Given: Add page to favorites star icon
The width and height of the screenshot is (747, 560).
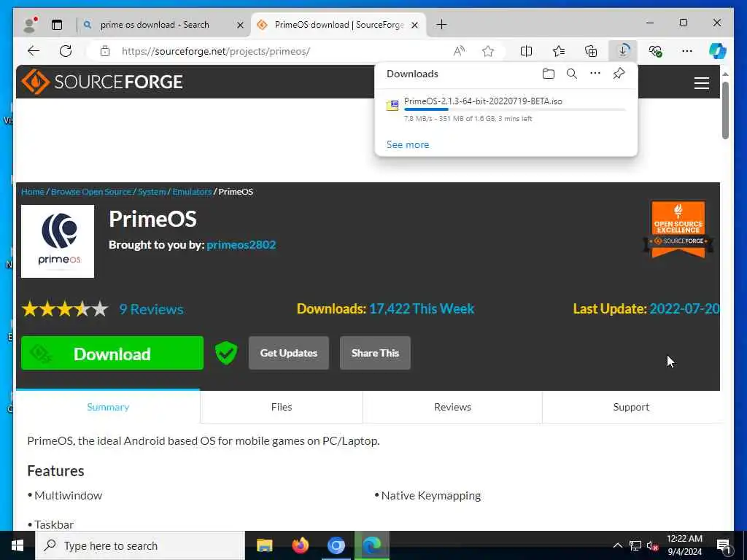Looking at the screenshot, I should point(488,51).
